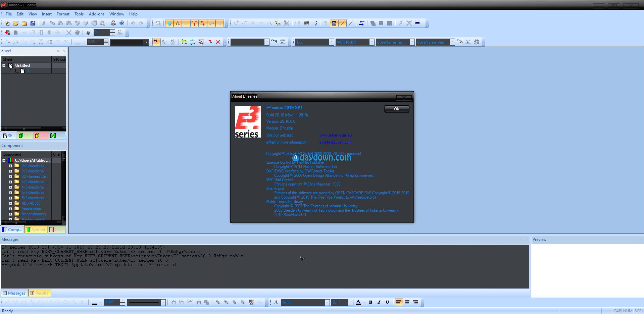Screen dimensions: 644x314
Task: Create a new project via toolbar icon
Action: click(x=7, y=23)
